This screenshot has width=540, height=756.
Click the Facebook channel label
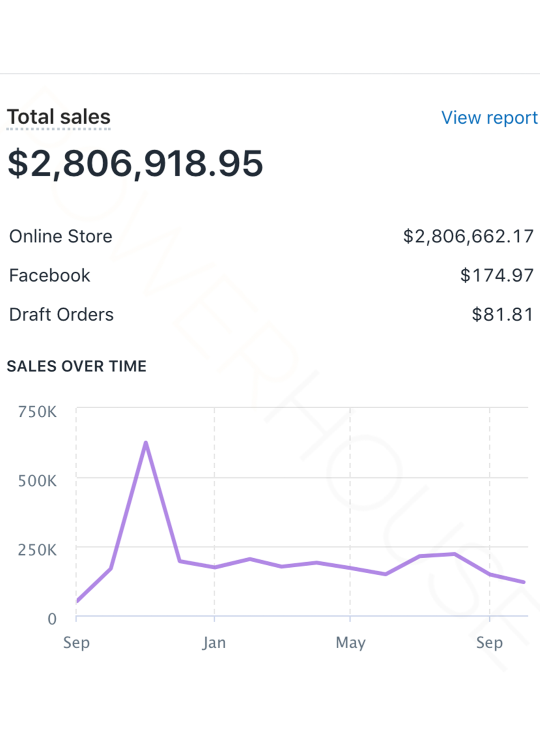click(49, 275)
